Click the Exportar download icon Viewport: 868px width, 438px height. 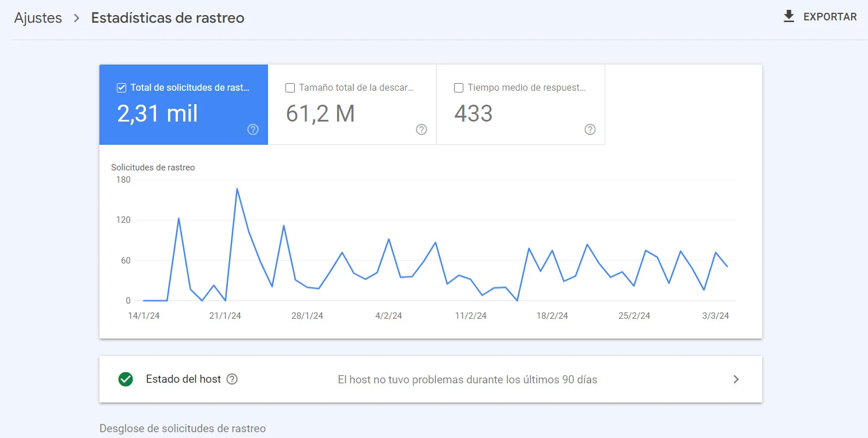click(x=789, y=16)
